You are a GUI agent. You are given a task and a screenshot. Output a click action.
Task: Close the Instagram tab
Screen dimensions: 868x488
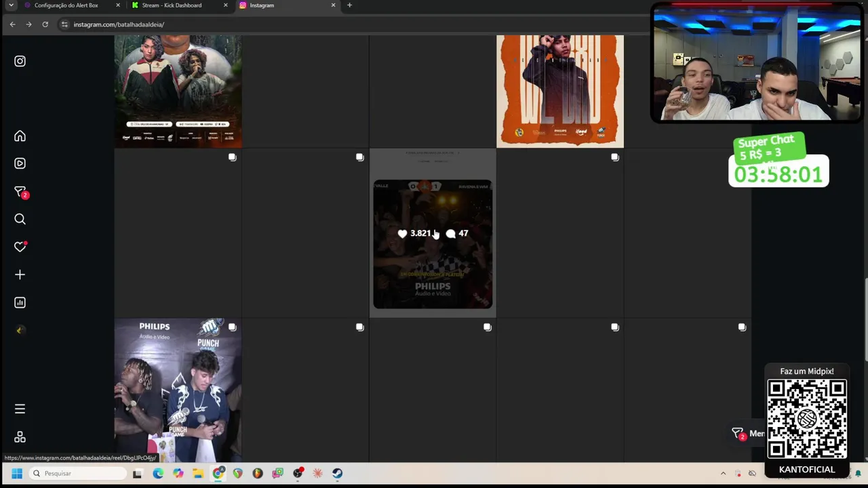point(333,5)
